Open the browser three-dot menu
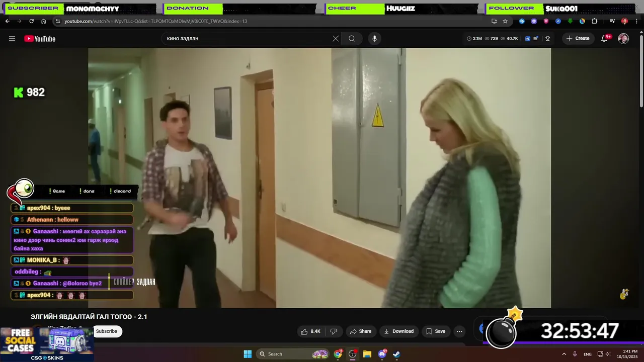The width and height of the screenshot is (644, 362). point(636,21)
